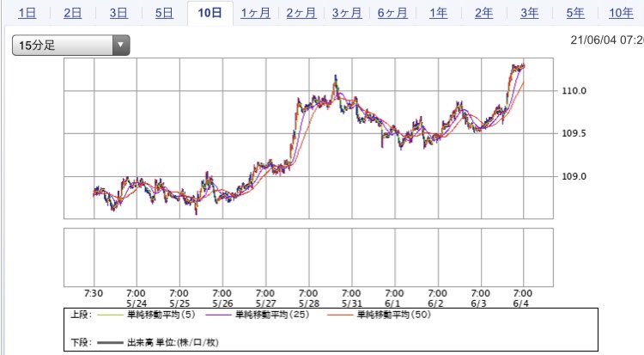This screenshot has width=644, height=355.
Task: Show the 6ヶ月 chart range
Action: click(392, 13)
